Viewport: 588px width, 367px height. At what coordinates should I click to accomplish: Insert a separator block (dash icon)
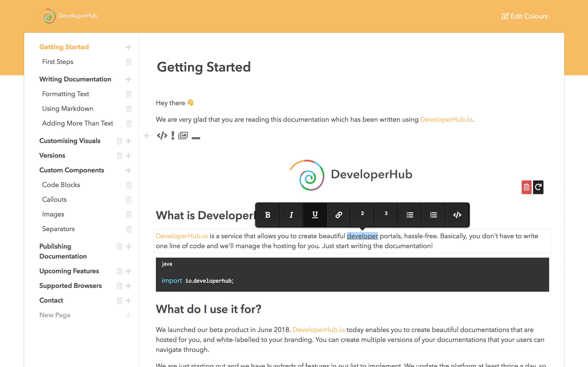(x=196, y=138)
